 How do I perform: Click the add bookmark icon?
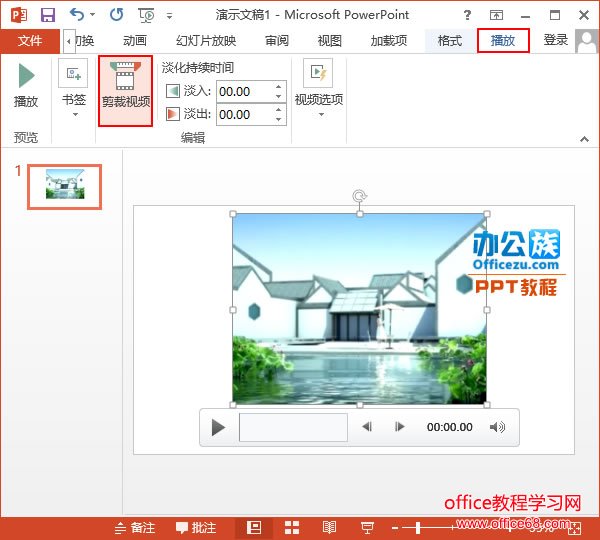tap(73, 73)
